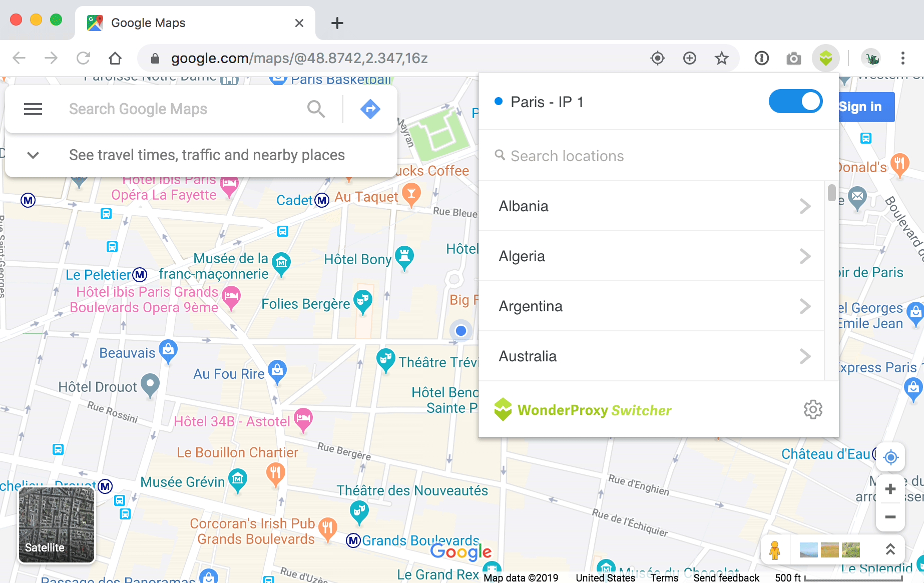Click the Hôtel 34B - Astotel pin
The image size is (924, 583).
[303, 420]
